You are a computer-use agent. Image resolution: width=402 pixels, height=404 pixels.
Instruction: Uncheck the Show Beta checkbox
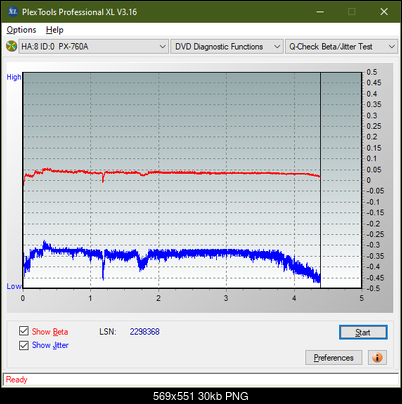(24, 331)
